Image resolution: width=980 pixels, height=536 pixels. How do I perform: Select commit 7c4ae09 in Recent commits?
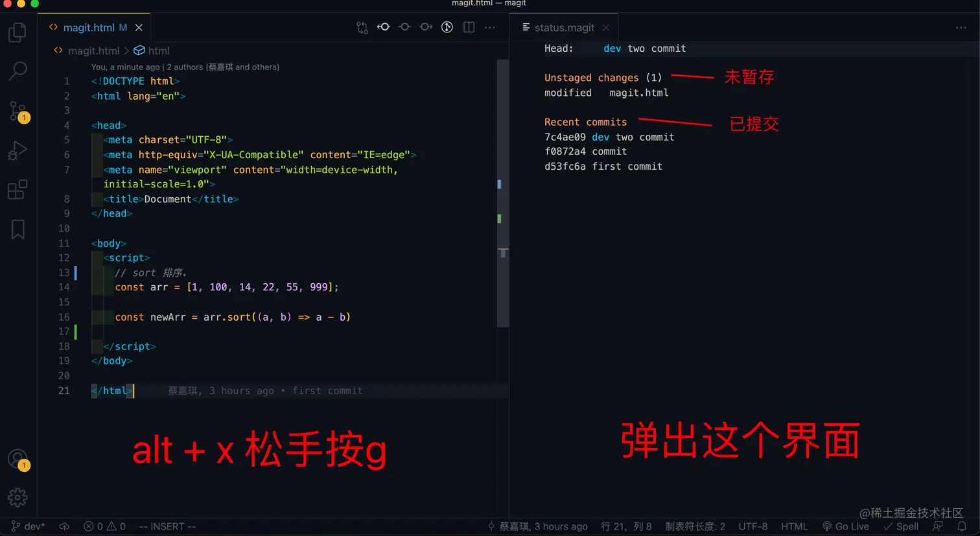609,137
